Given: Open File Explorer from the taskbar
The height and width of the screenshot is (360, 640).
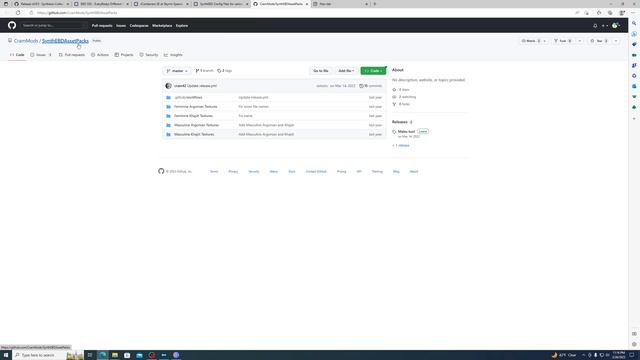Looking at the screenshot, I should (x=115, y=355).
